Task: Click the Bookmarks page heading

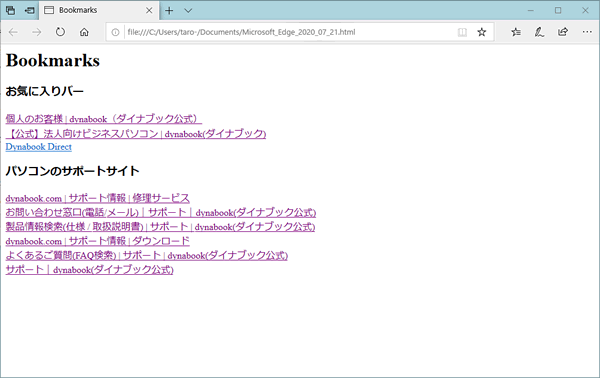Action: pos(53,60)
